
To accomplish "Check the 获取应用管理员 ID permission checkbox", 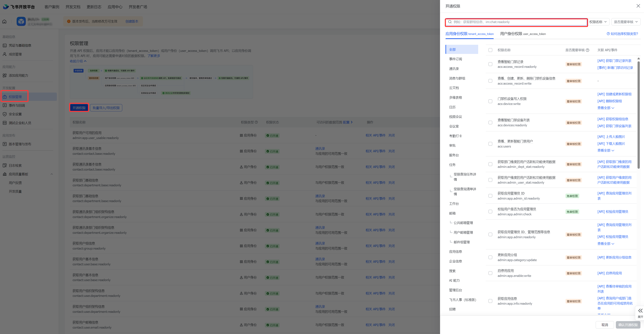I will click(490, 196).
